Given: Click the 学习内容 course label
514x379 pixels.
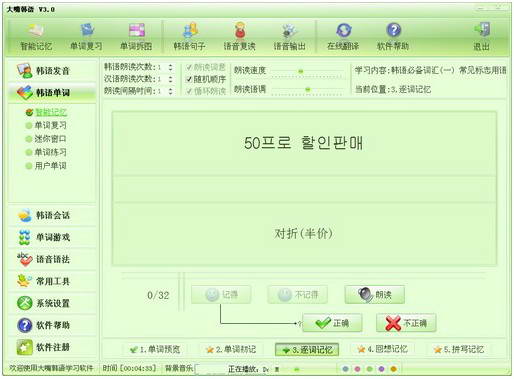Looking at the screenshot, I should tap(430, 70).
